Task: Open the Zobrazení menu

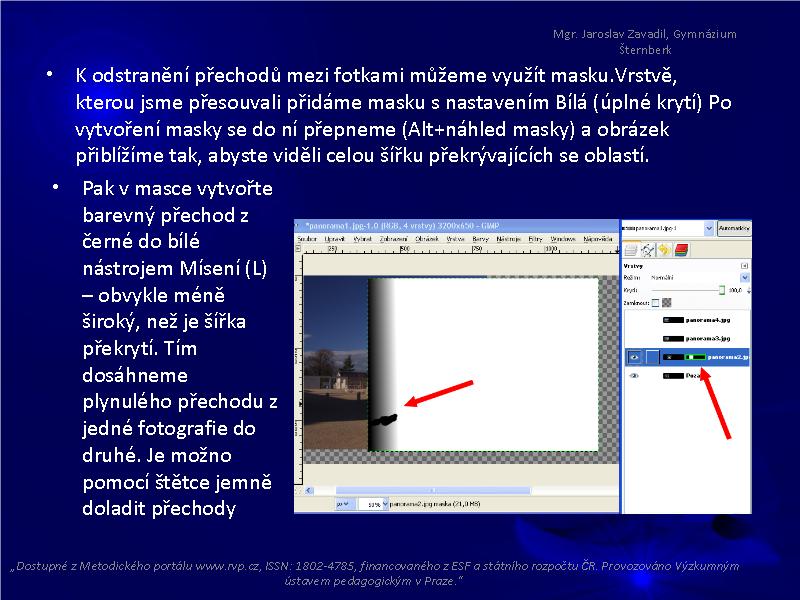Action: [393, 239]
